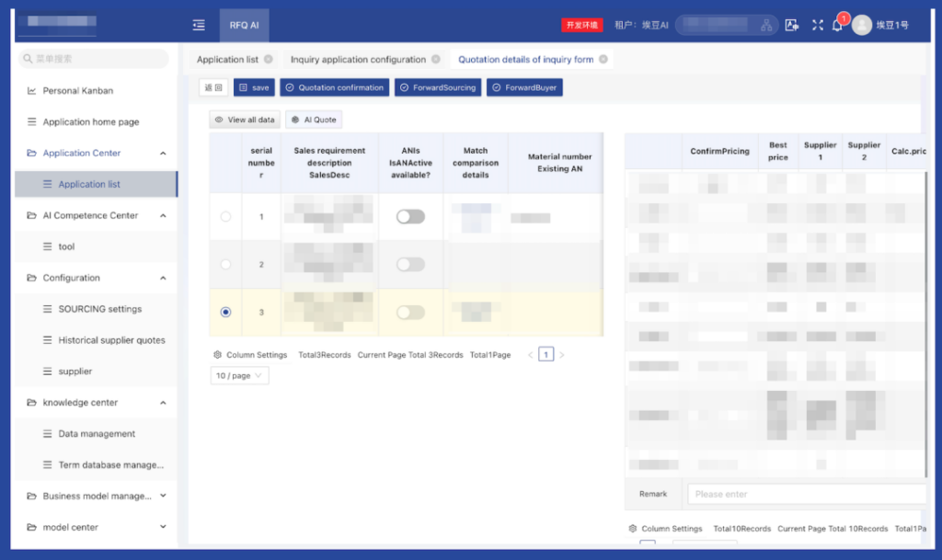
Task: Click the selected radio button for row 3
Action: click(225, 312)
